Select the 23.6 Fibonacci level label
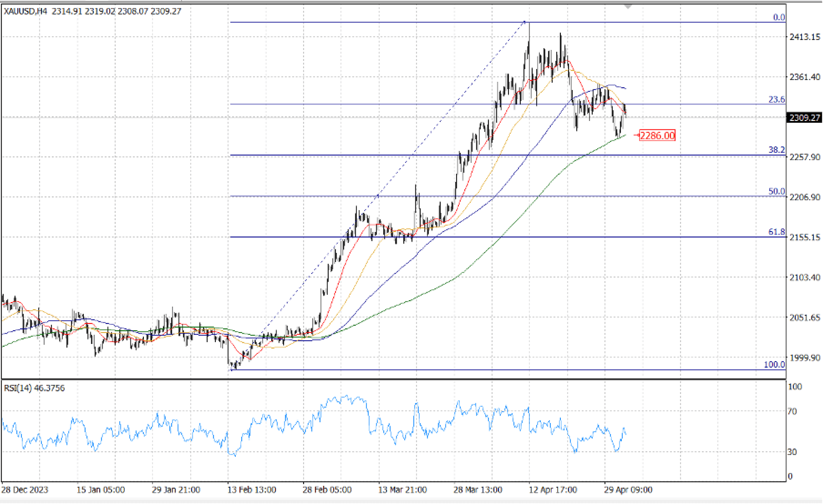This screenshot has height=504, width=823. pyautogui.click(x=776, y=100)
